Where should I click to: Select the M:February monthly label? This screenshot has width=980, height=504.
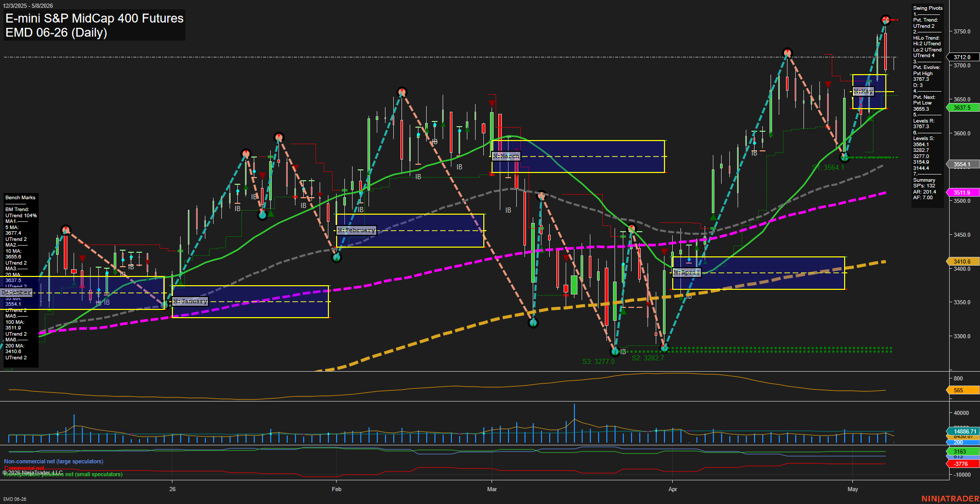coord(356,230)
